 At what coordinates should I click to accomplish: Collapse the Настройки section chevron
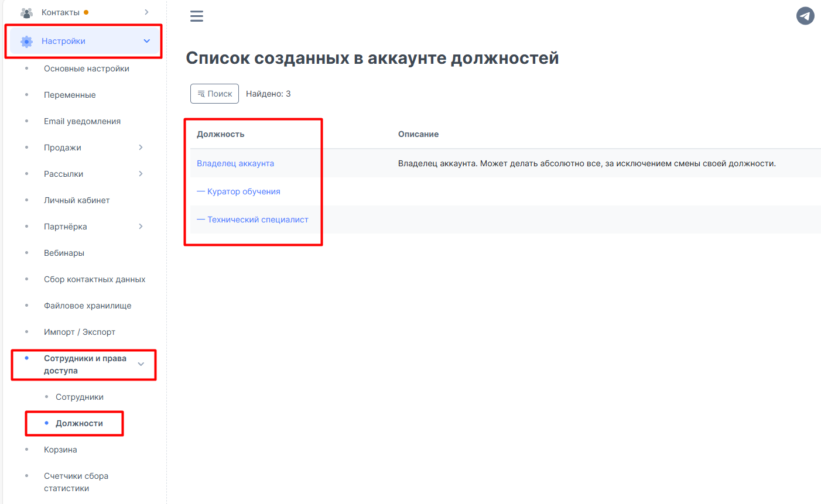(x=147, y=41)
